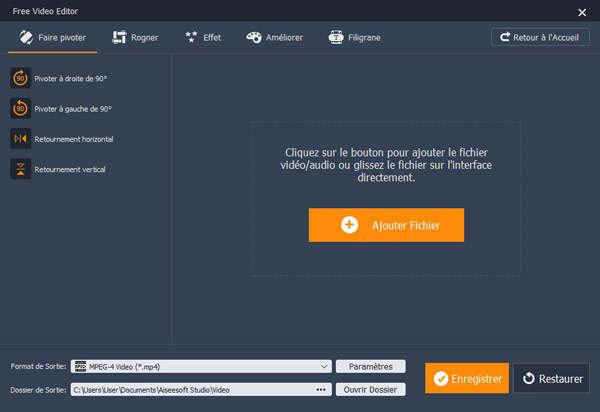Screen dimensions: 600x412
Task: Open the Faire pivoter tab
Action: click(x=52, y=37)
